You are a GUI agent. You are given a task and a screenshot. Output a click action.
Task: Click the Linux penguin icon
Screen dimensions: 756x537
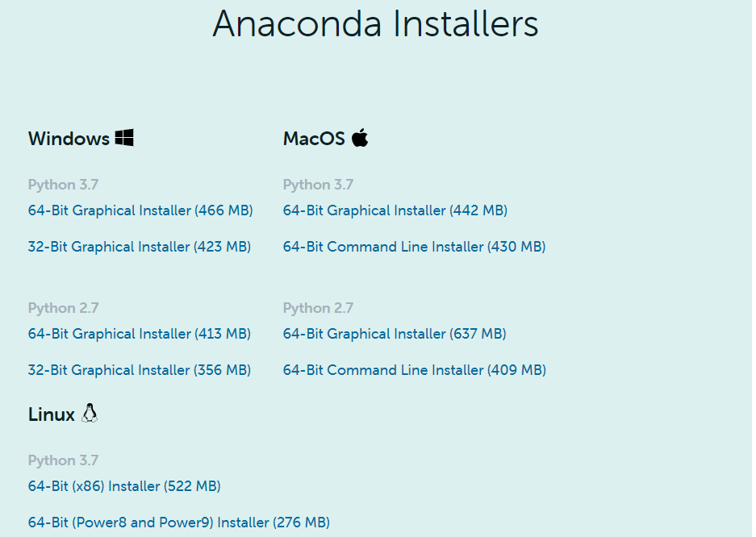[90, 414]
